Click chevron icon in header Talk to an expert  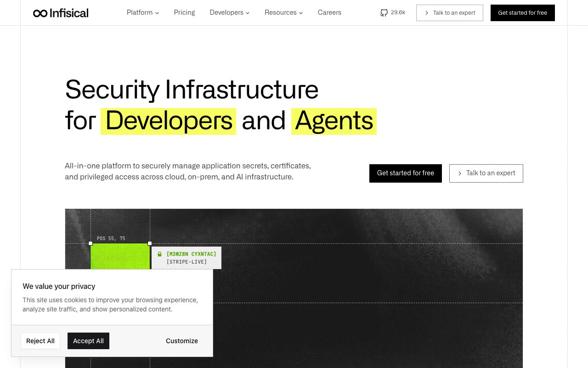(x=427, y=13)
